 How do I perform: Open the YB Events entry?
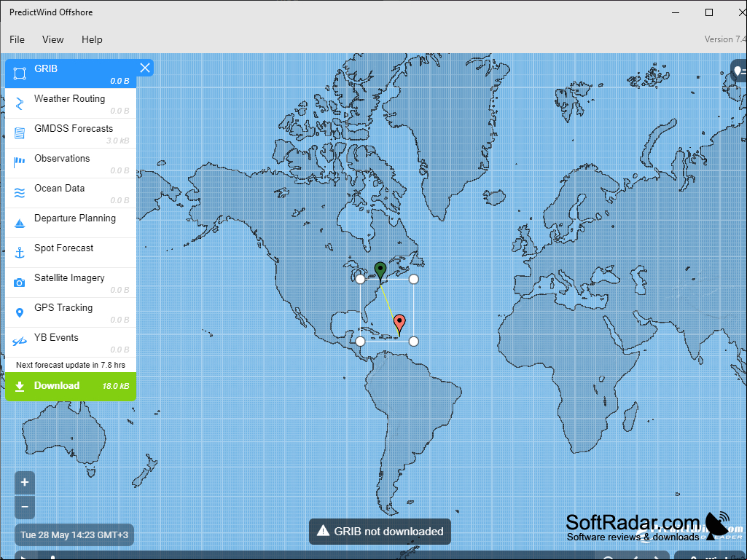(71, 342)
